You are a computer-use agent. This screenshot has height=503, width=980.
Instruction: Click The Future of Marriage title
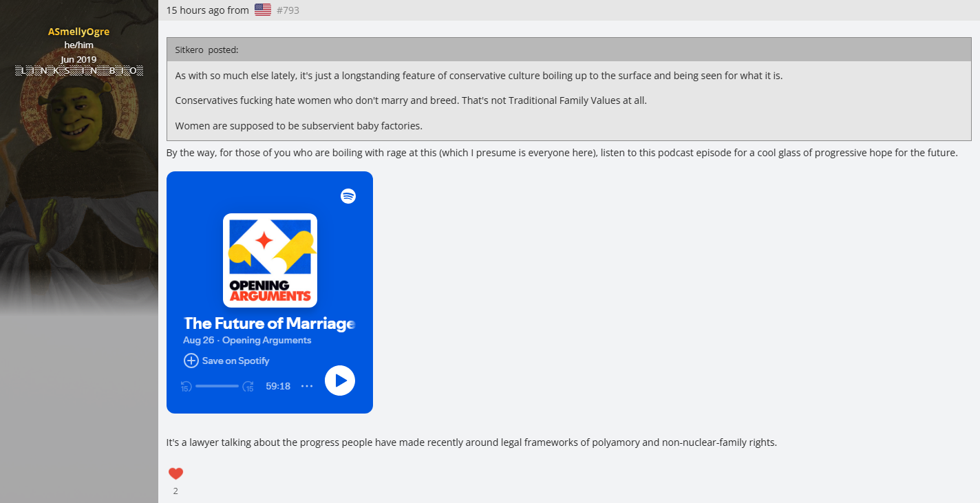tap(269, 323)
